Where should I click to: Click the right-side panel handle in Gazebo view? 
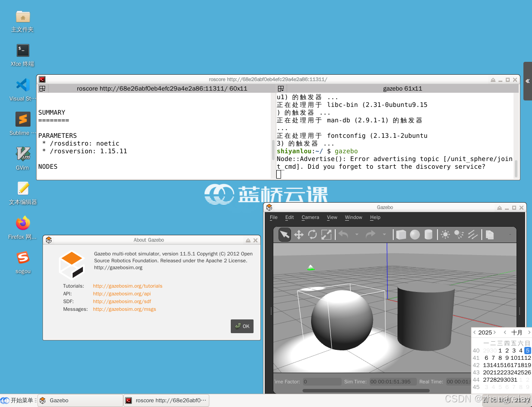coord(519,311)
